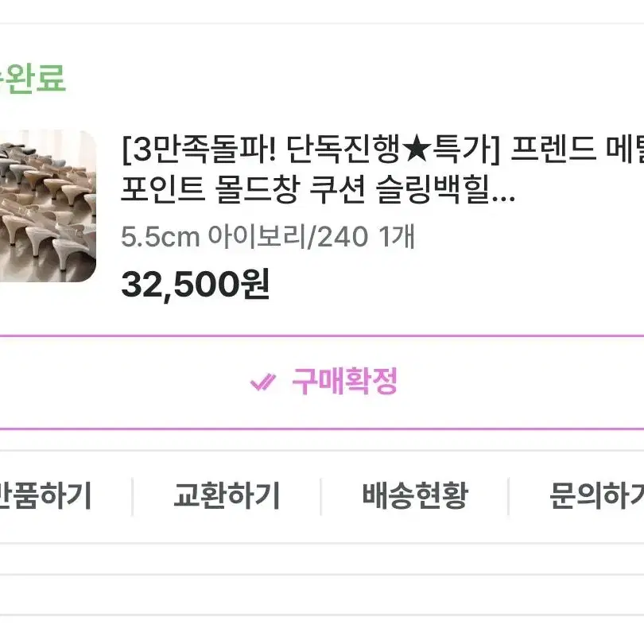This screenshot has height=644, width=644.
Task: Click the double-check icon beside 구매확정
Action: 262,382
